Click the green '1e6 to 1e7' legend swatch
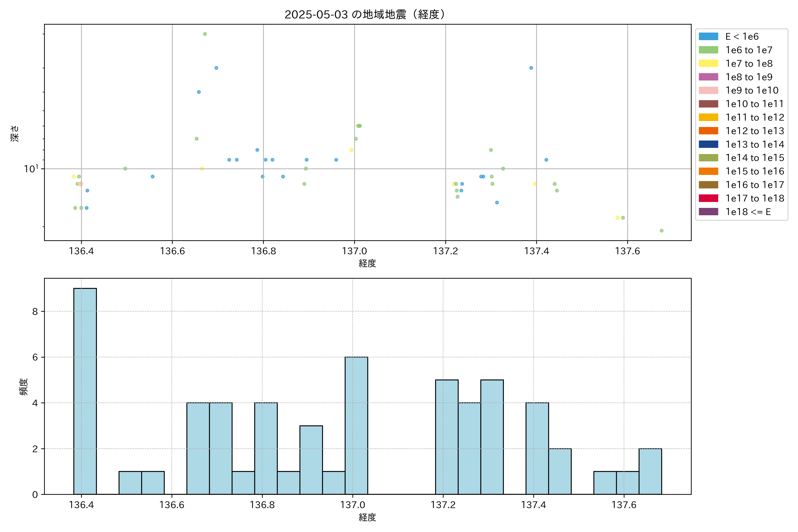 (708, 50)
